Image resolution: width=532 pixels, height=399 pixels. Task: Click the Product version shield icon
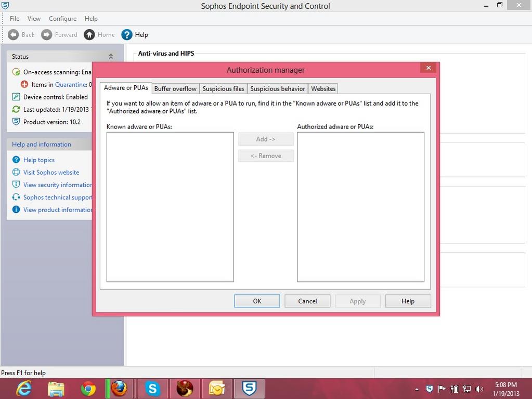[x=16, y=121]
